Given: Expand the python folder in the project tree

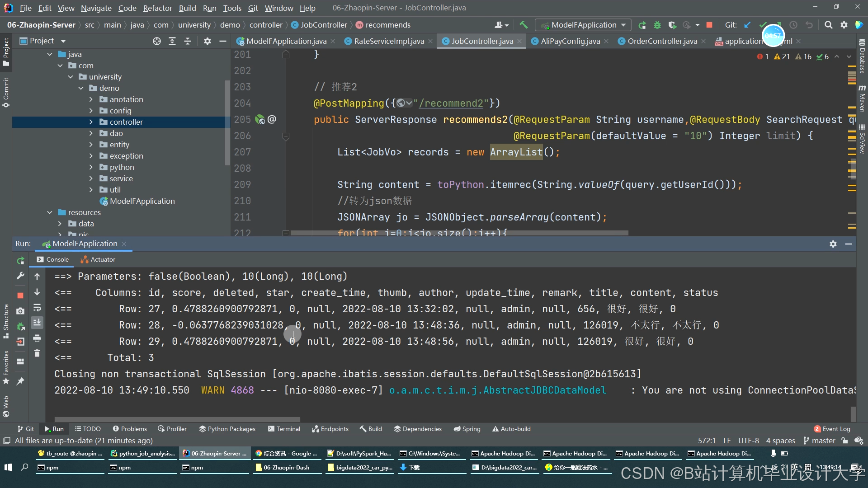Looking at the screenshot, I should point(91,167).
